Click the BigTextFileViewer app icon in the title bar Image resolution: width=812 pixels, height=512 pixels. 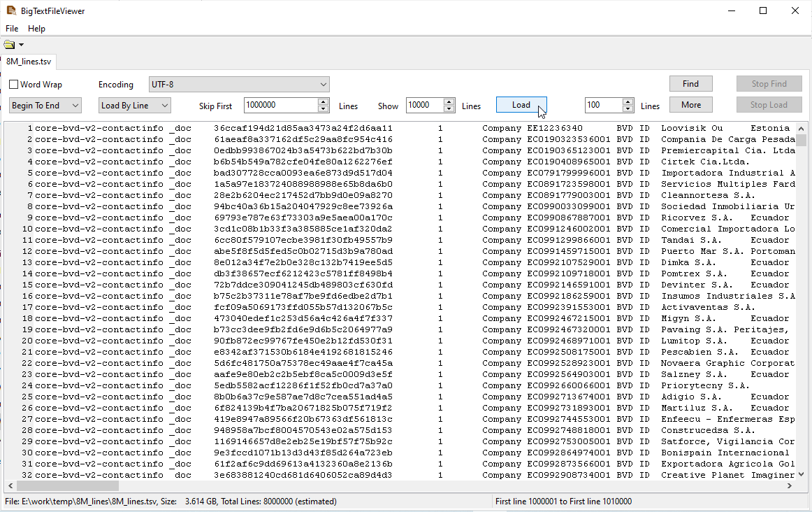pos(10,10)
